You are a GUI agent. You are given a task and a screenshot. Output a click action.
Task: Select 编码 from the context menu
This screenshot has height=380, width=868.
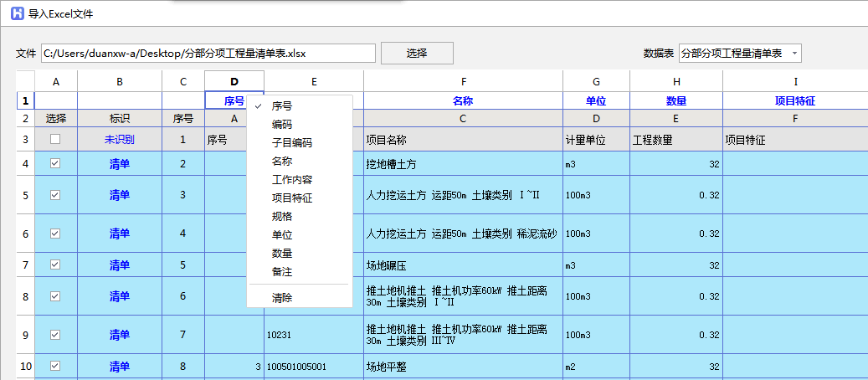click(x=282, y=125)
